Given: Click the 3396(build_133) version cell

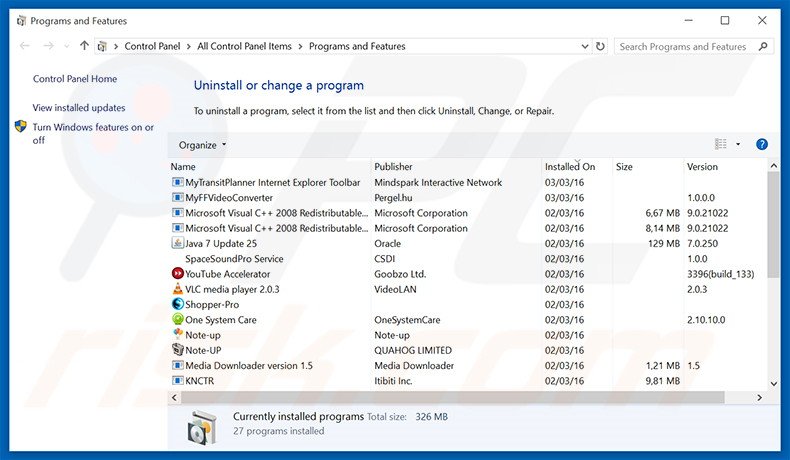Looking at the screenshot, I should pos(720,274).
